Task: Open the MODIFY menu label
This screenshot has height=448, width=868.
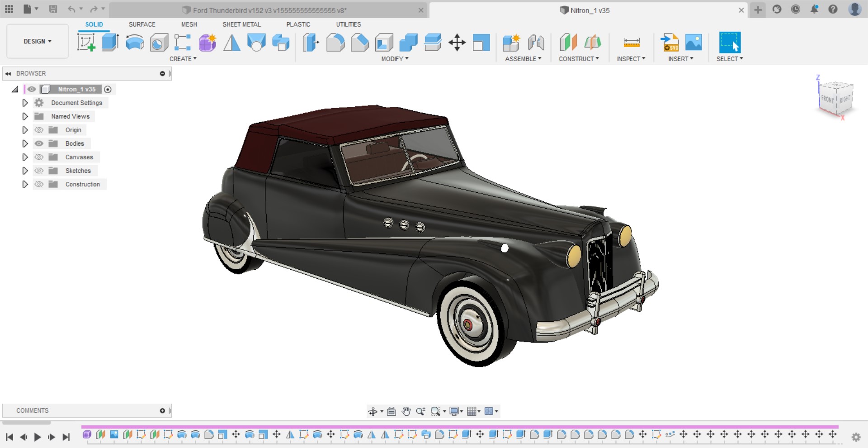Action: 395,59
